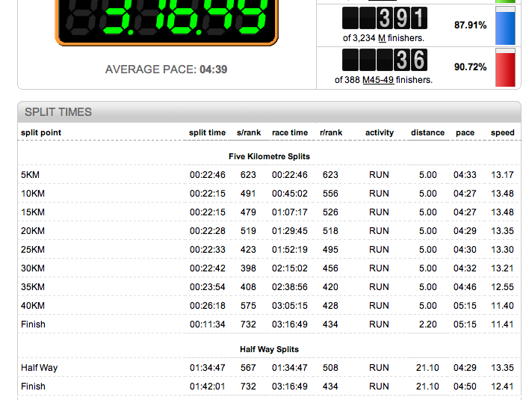Click the 'r/rank' column header

pyautogui.click(x=331, y=132)
